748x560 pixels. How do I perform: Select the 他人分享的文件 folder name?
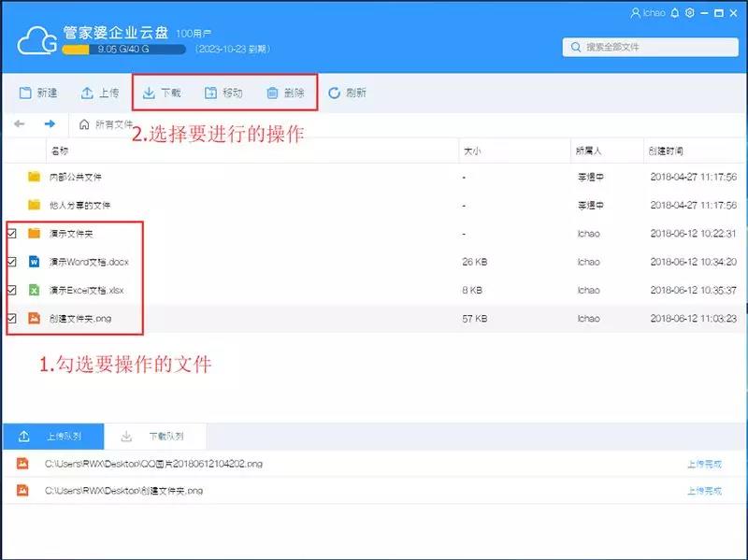(79, 205)
